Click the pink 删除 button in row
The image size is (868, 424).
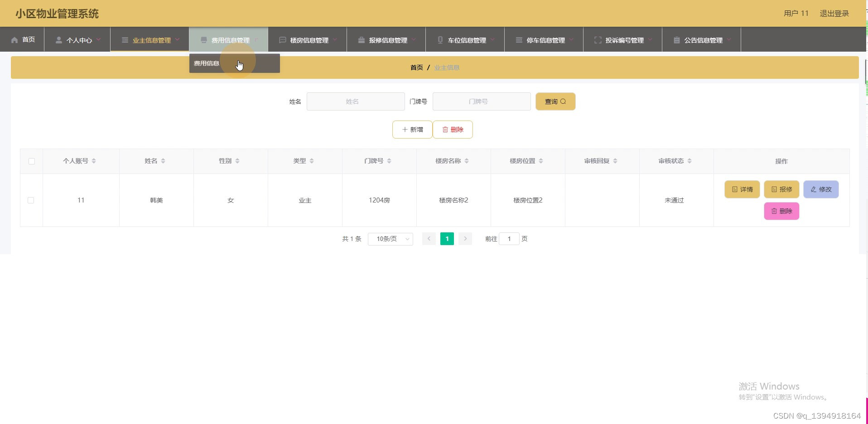pos(781,211)
